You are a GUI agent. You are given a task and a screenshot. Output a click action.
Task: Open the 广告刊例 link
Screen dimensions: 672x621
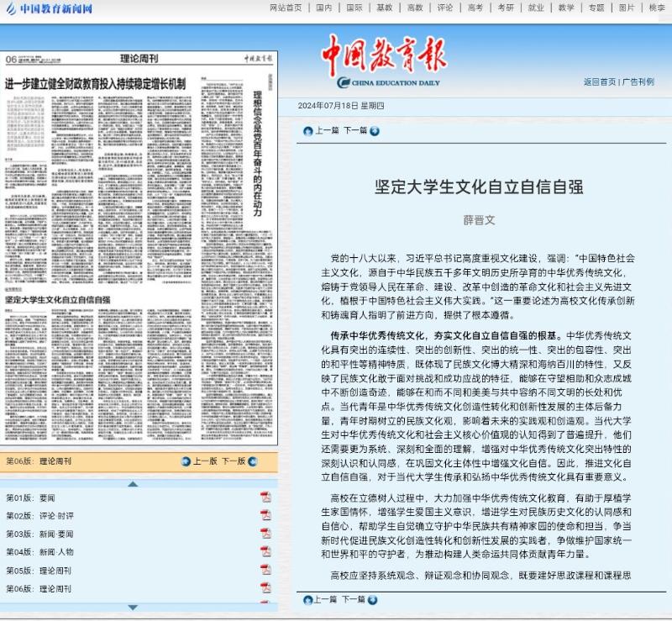638,82
